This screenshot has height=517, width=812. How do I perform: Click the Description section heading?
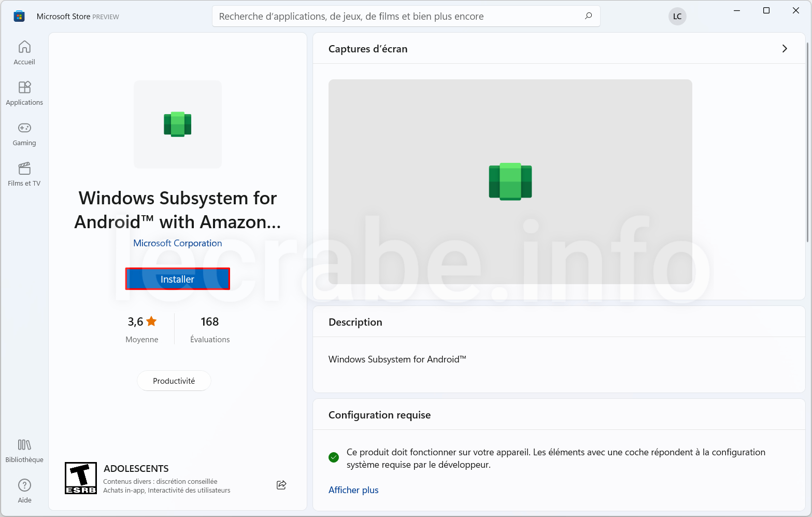pyautogui.click(x=355, y=322)
